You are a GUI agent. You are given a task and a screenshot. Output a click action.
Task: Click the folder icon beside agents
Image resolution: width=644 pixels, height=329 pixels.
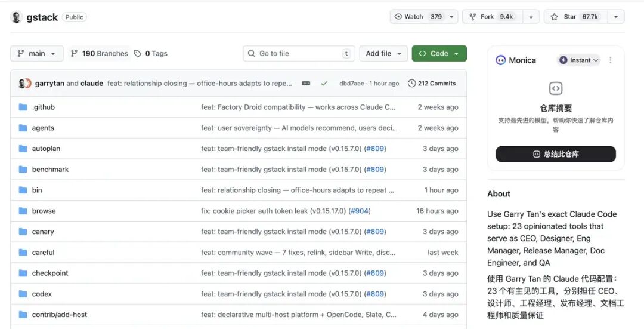coord(23,128)
